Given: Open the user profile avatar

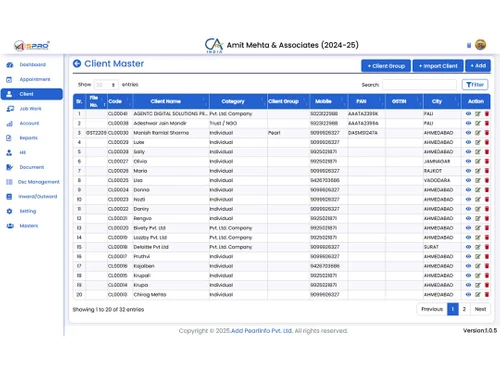Looking at the screenshot, I should (x=480, y=45).
